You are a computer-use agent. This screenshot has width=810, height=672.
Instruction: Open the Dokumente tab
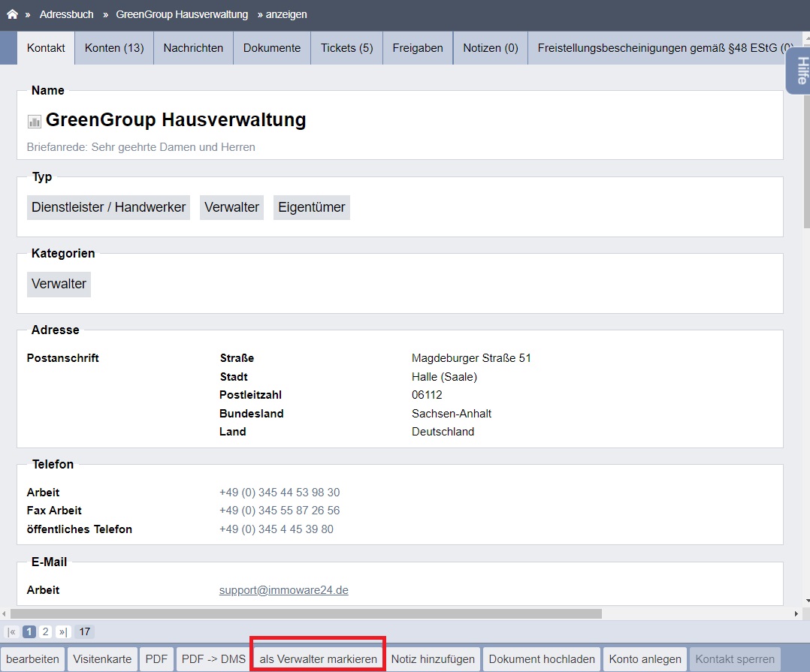(x=272, y=48)
